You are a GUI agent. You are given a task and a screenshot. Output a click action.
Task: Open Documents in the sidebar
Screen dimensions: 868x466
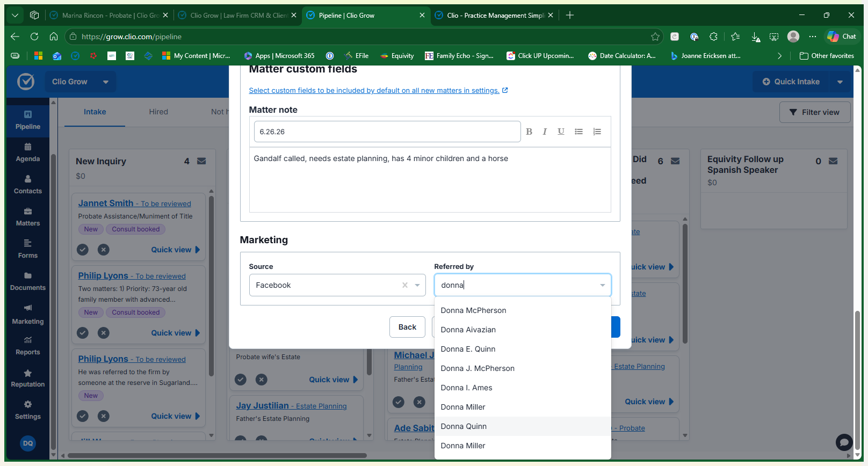pyautogui.click(x=28, y=281)
